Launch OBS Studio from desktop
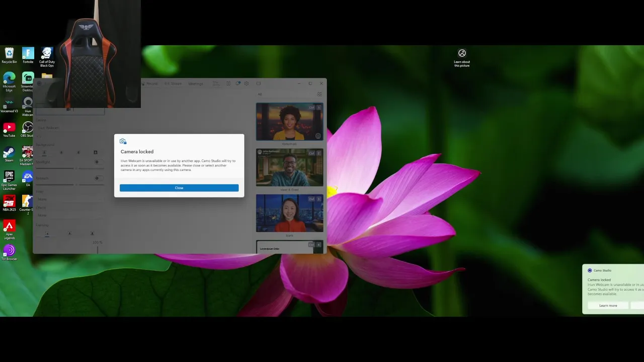Screen dimensions: 644x362 click(x=28, y=130)
